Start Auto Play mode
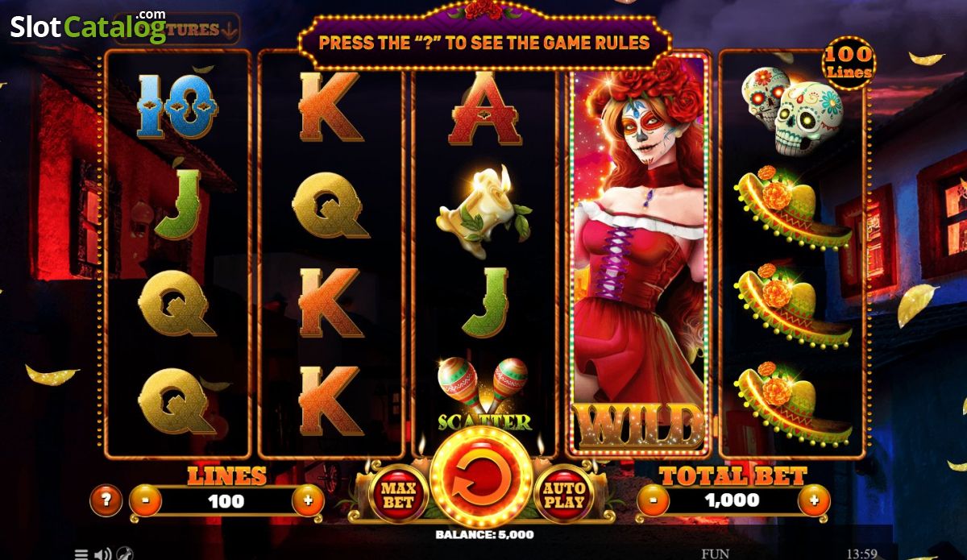The width and height of the screenshot is (967, 560). pos(563,495)
